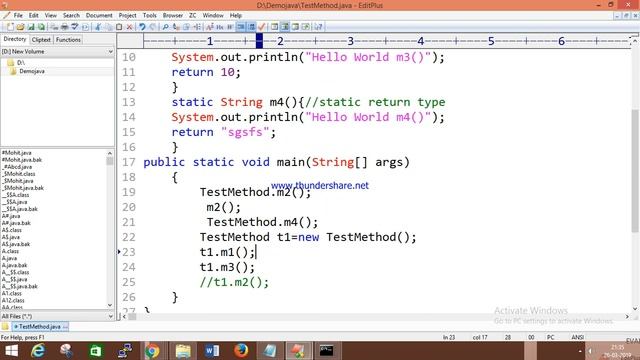Toggle the Output window toolbar button
This screenshot has height=360, width=640.
[295, 27]
